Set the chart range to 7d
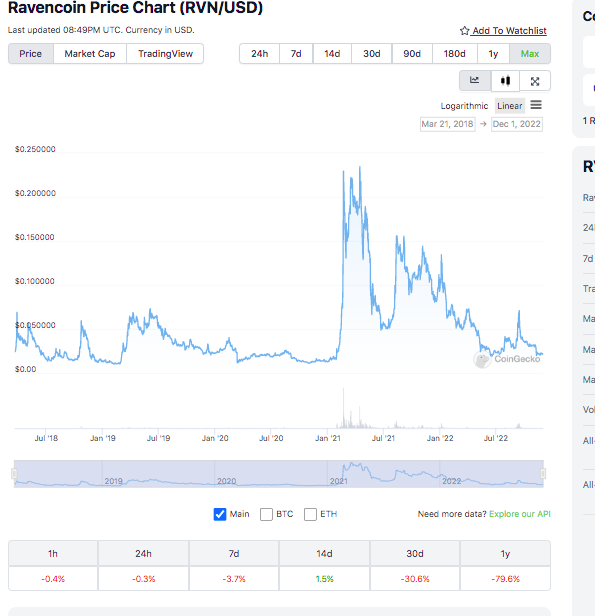The image size is (595, 616). point(296,54)
